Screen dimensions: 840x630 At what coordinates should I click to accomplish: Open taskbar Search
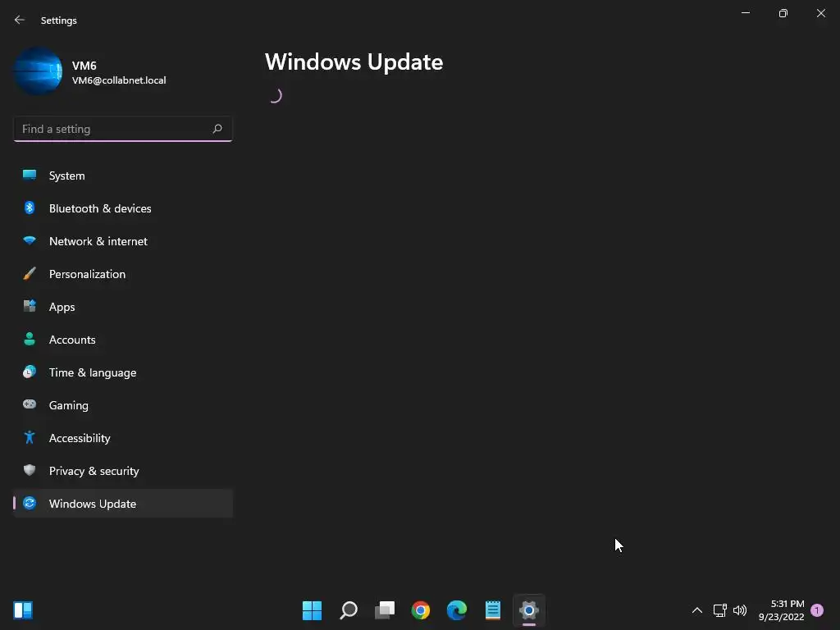point(348,610)
